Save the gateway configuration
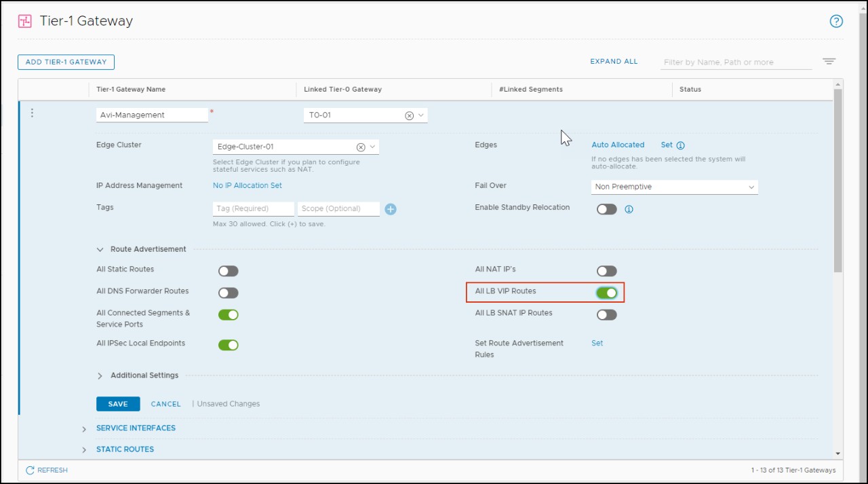The width and height of the screenshot is (868, 484). [x=118, y=404]
